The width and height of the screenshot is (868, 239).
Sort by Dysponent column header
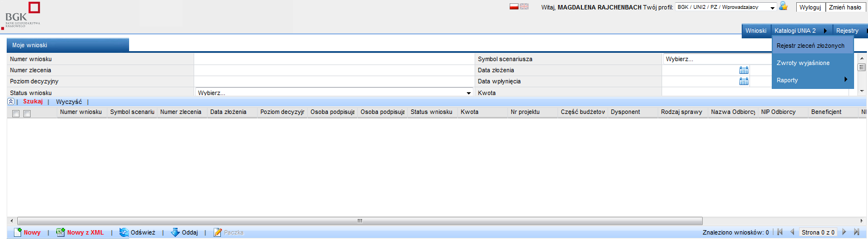click(633, 112)
